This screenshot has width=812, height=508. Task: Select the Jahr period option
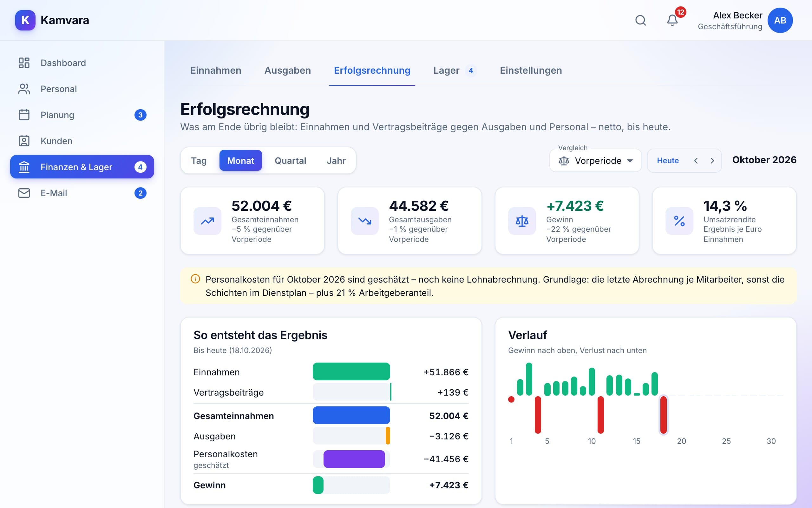[x=336, y=161]
